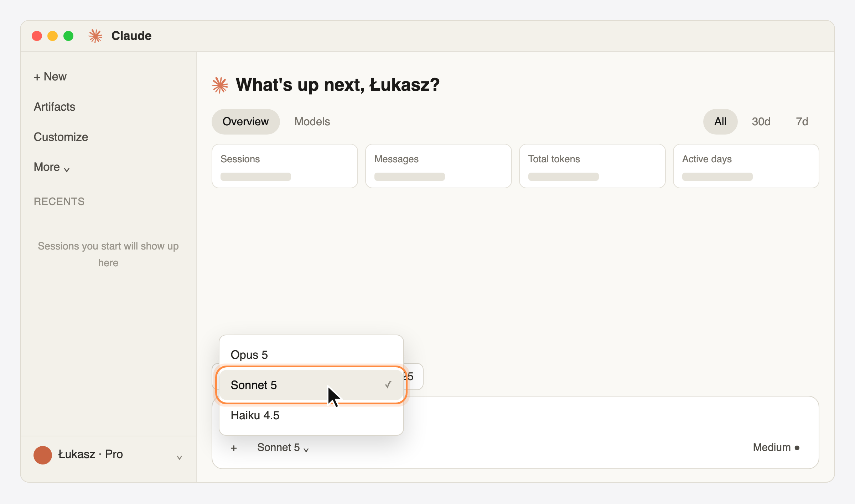Click the RECENTS section heading
This screenshot has width=855, height=504.
tap(59, 201)
